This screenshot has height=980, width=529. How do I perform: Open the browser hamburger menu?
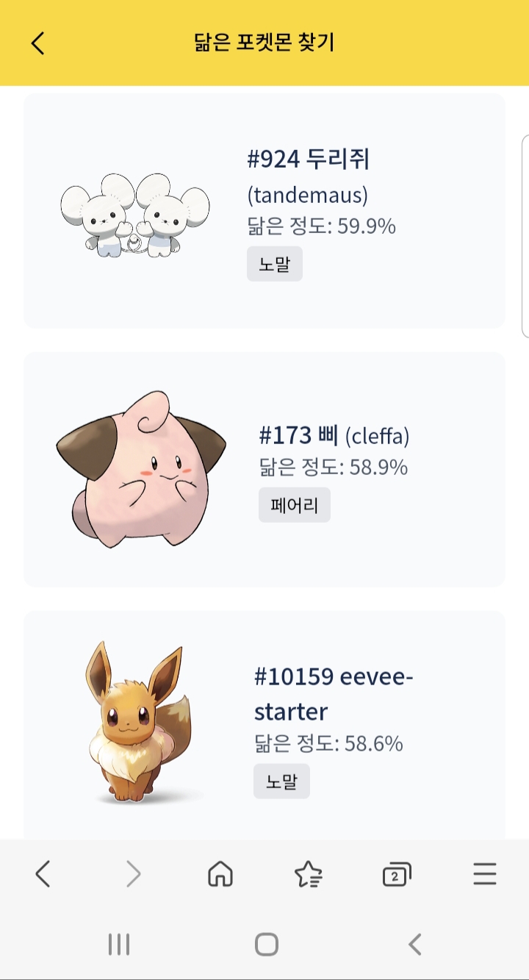tap(485, 874)
